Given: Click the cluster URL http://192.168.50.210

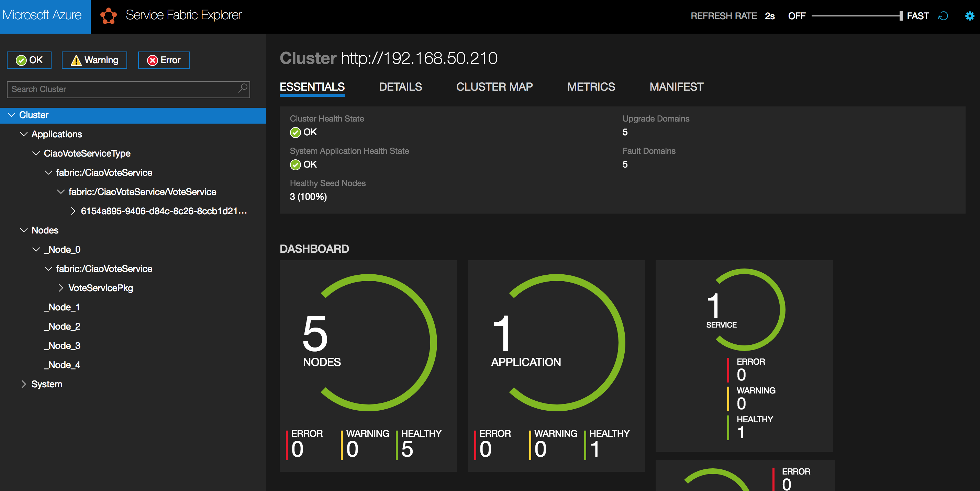Looking at the screenshot, I should pos(419,58).
